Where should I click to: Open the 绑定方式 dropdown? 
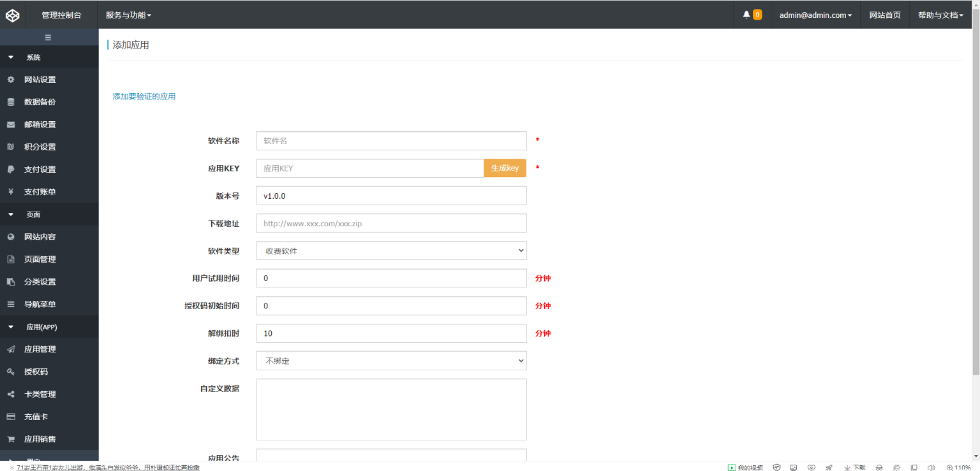(x=391, y=361)
